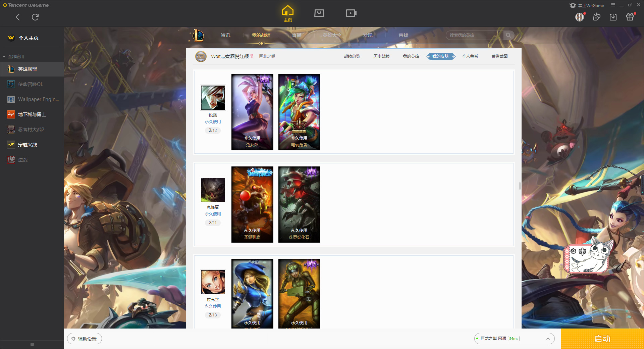Select Wallpaper Engine in the sidebar

[32, 99]
